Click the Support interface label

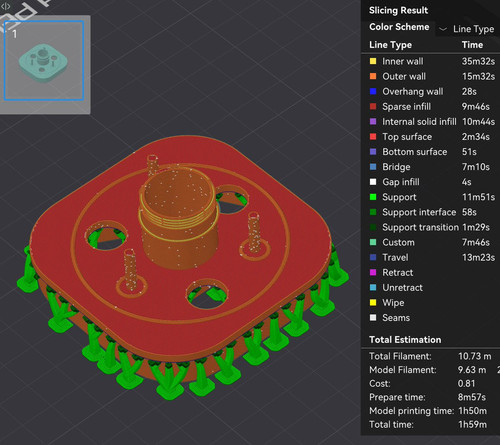(419, 212)
